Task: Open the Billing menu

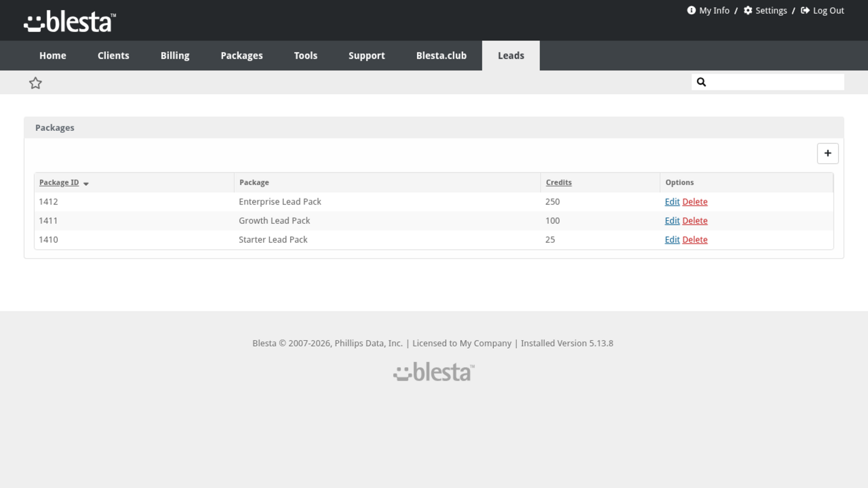Action: coord(175,56)
